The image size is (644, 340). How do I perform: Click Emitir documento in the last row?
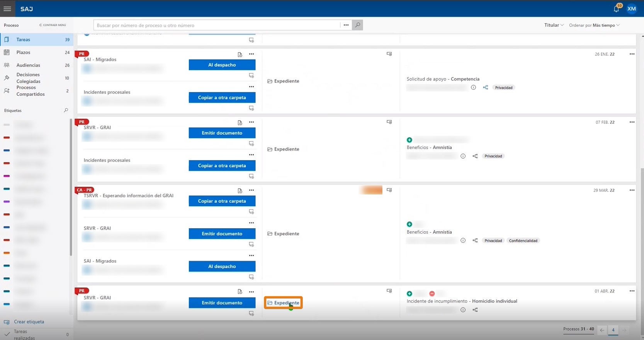click(222, 303)
